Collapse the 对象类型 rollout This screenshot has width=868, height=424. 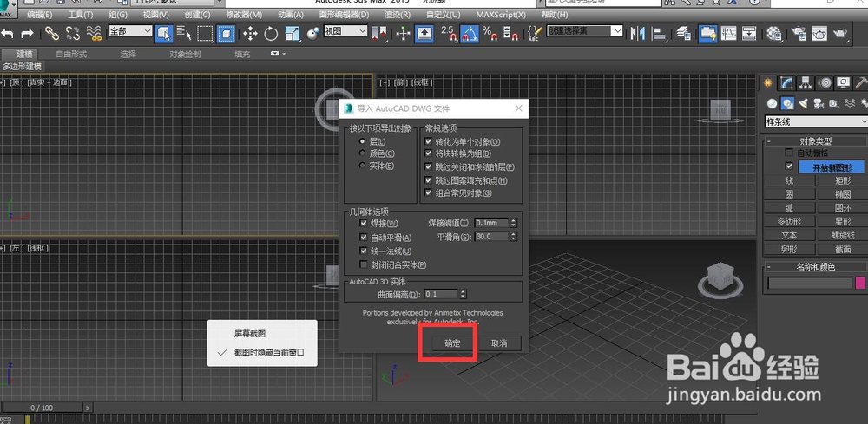[x=816, y=141]
